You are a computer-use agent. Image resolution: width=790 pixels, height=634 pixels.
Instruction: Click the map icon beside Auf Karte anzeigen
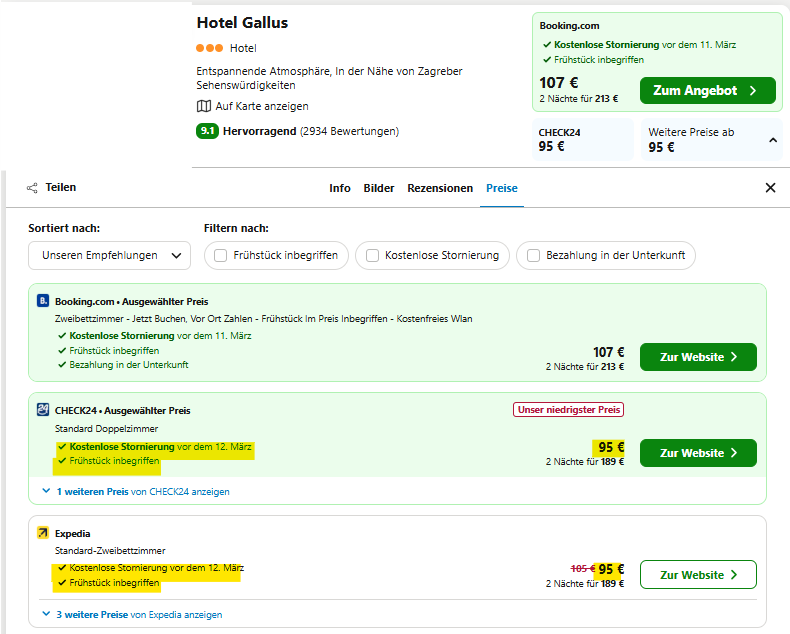[204, 106]
